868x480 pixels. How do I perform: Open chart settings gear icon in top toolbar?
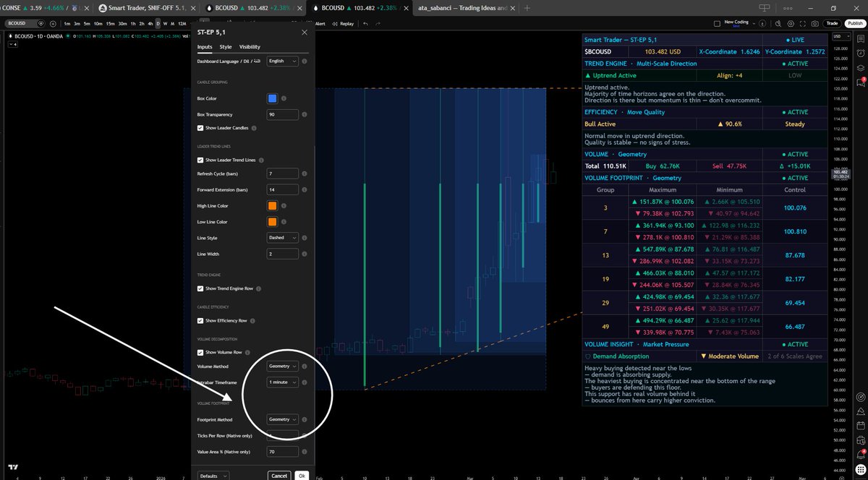tap(791, 24)
